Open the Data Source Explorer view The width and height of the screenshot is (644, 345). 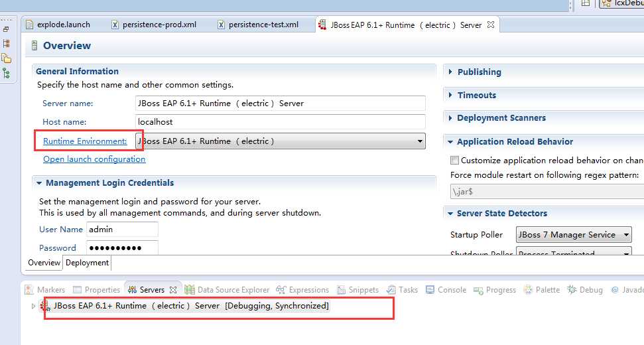point(227,290)
